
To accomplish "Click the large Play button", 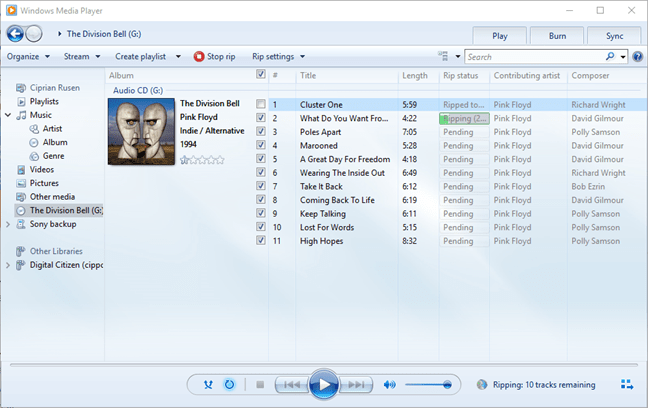I will (x=323, y=384).
